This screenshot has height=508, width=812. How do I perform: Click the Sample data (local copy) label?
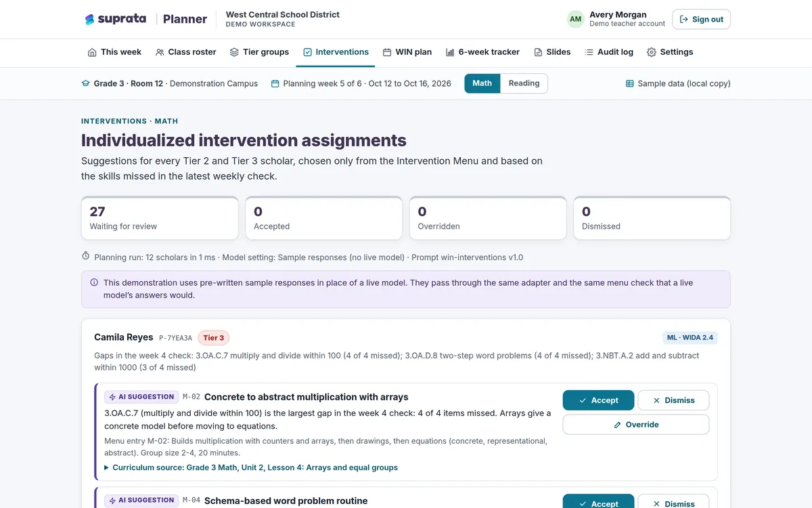point(684,83)
